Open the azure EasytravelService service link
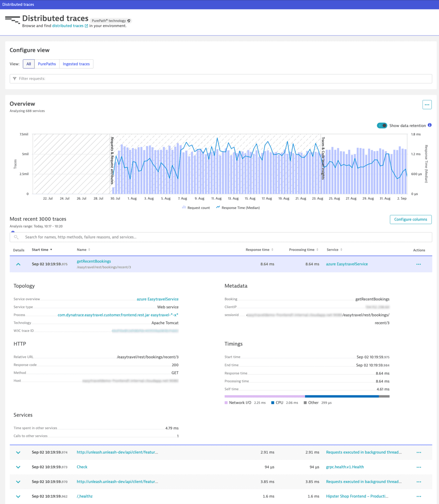The image size is (439, 504). [x=346, y=264]
